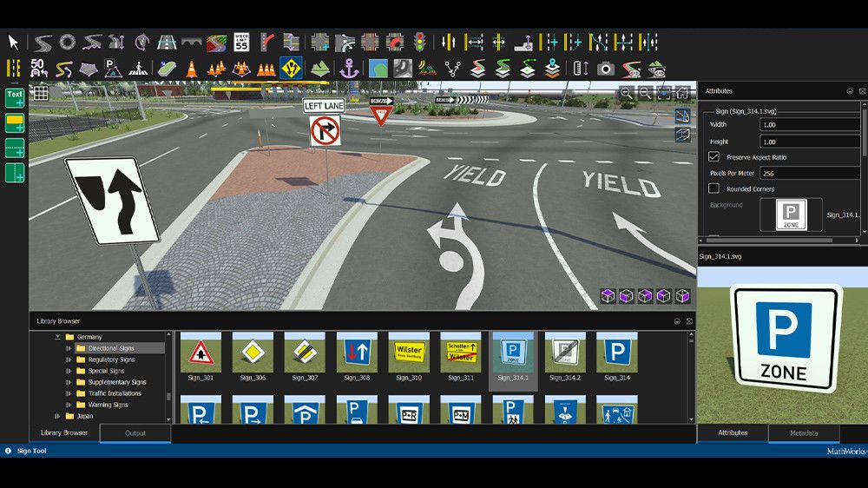Select the arrow selection tool
The width and height of the screenshot is (868, 488).
click(14, 42)
